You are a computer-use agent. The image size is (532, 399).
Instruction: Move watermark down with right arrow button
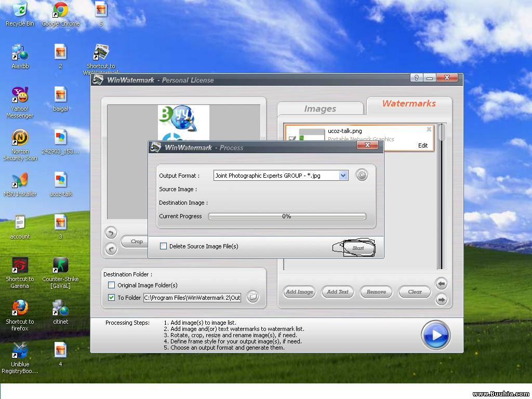441,300
